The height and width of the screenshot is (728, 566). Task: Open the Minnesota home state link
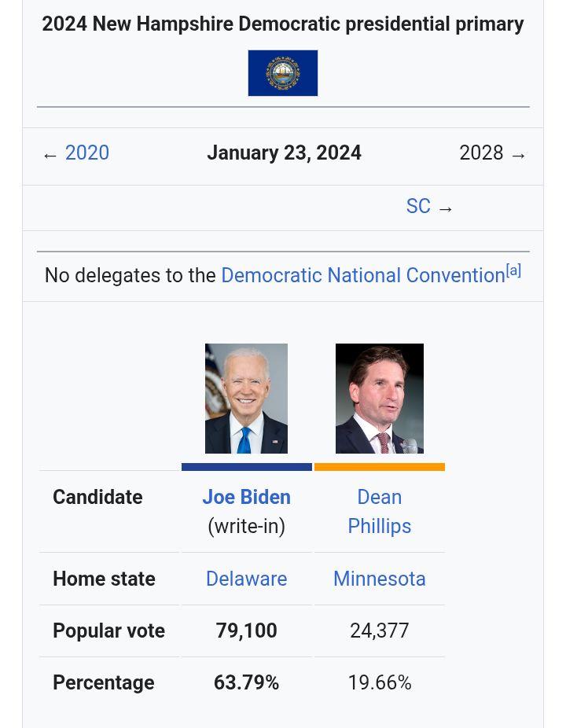click(380, 579)
